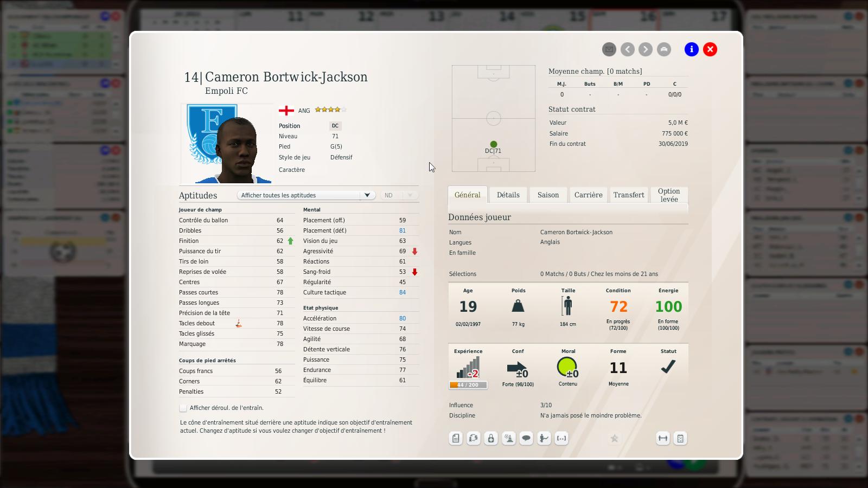The image size is (868, 488).
Task: Go to previous player with left arrow
Action: click(628, 49)
